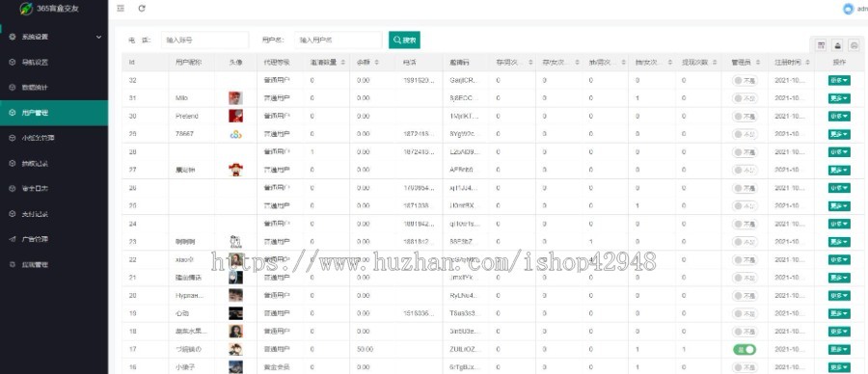Open 应用管理 at the sidebar bottom
The height and width of the screenshot is (374, 868).
[x=54, y=264]
